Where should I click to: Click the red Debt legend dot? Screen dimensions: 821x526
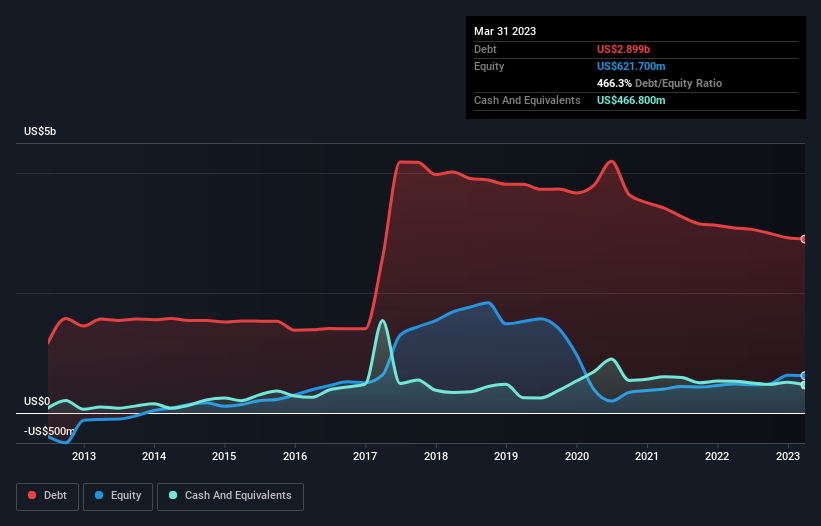tap(32, 495)
